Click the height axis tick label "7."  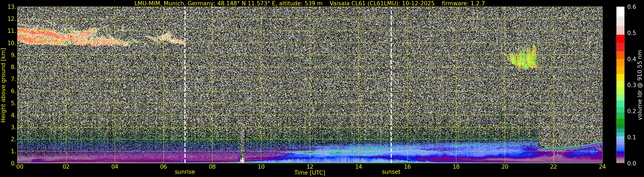click(13, 79)
